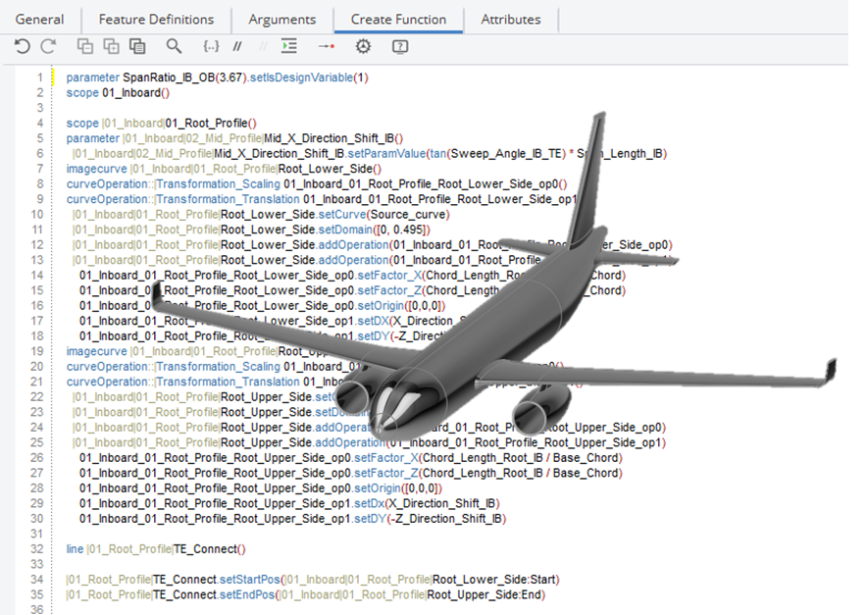This screenshot has height=615, width=868.
Task: Open the Attributes tab
Action: (510, 20)
